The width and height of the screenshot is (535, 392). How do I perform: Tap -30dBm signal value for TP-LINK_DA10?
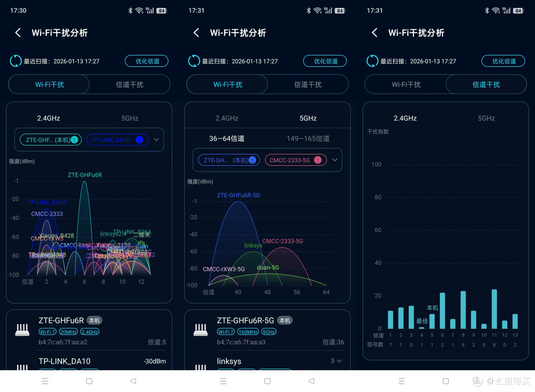coord(155,361)
